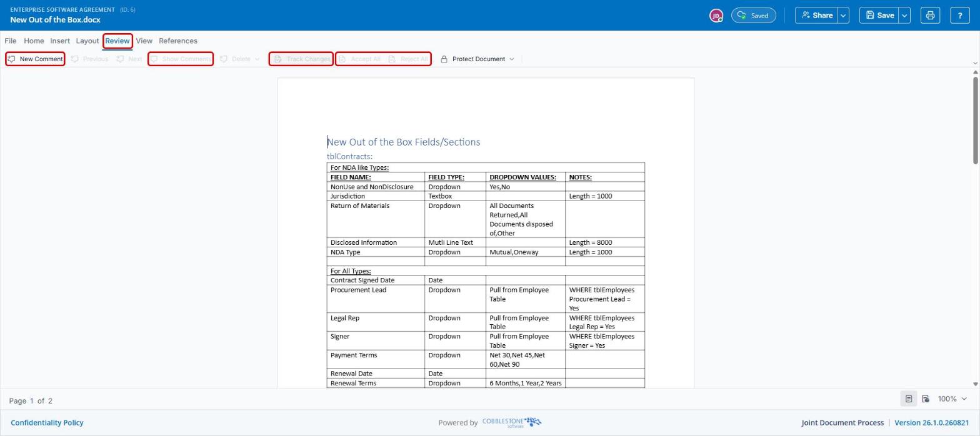Click heading "New Out of the Box Fields/Sections"

click(x=404, y=142)
